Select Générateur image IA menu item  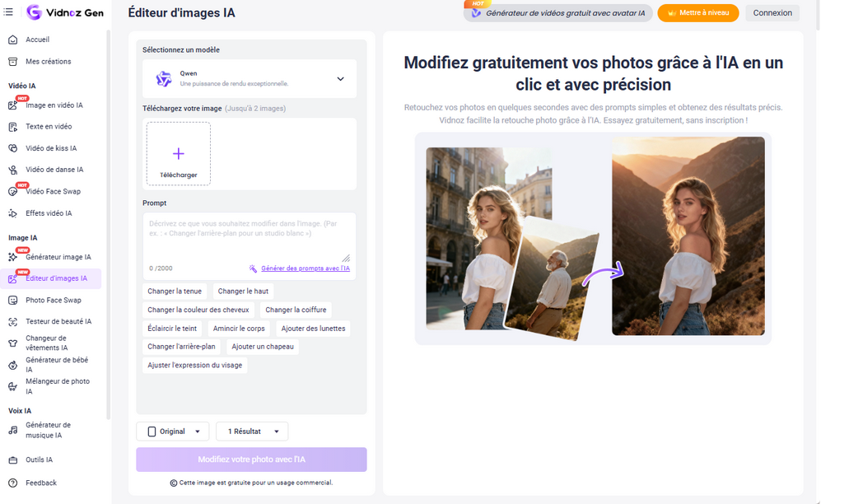[58, 257]
